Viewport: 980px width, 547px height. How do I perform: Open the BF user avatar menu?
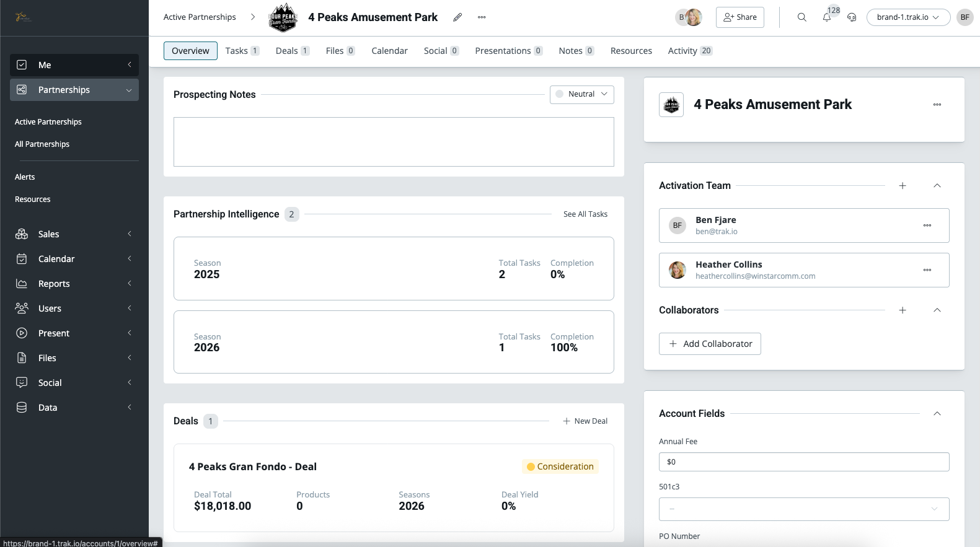click(x=965, y=17)
